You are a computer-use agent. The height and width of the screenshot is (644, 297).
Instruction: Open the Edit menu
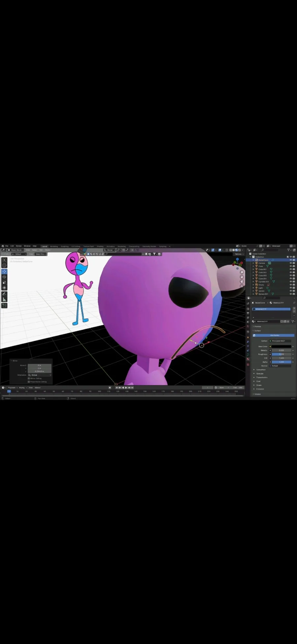[12, 246]
